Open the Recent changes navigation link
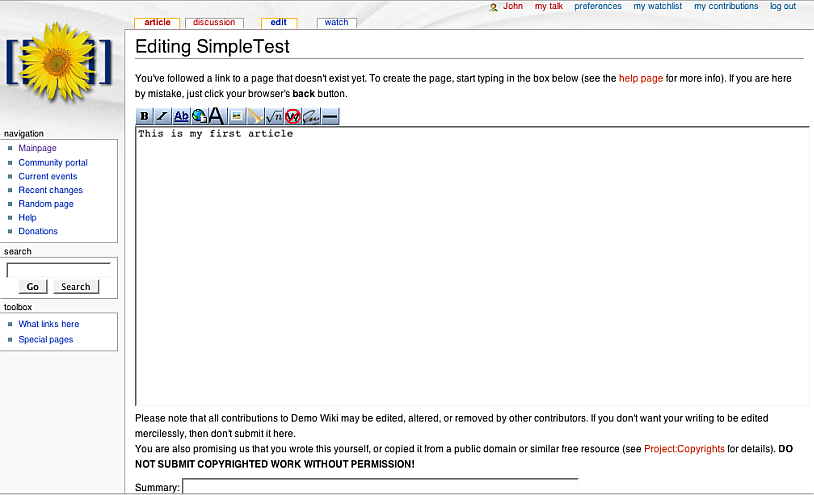Screen dimensions: 814x495 [50, 190]
